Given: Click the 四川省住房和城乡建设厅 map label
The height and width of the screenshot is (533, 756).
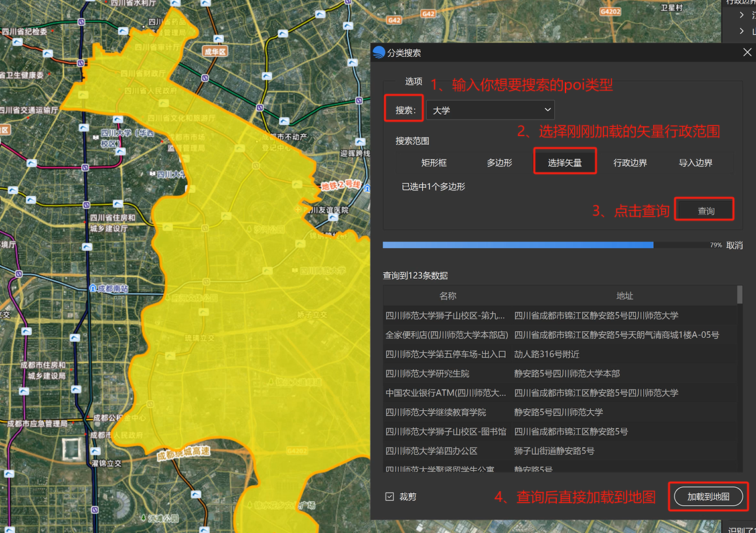Looking at the screenshot, I should click(x=112, y=223).
